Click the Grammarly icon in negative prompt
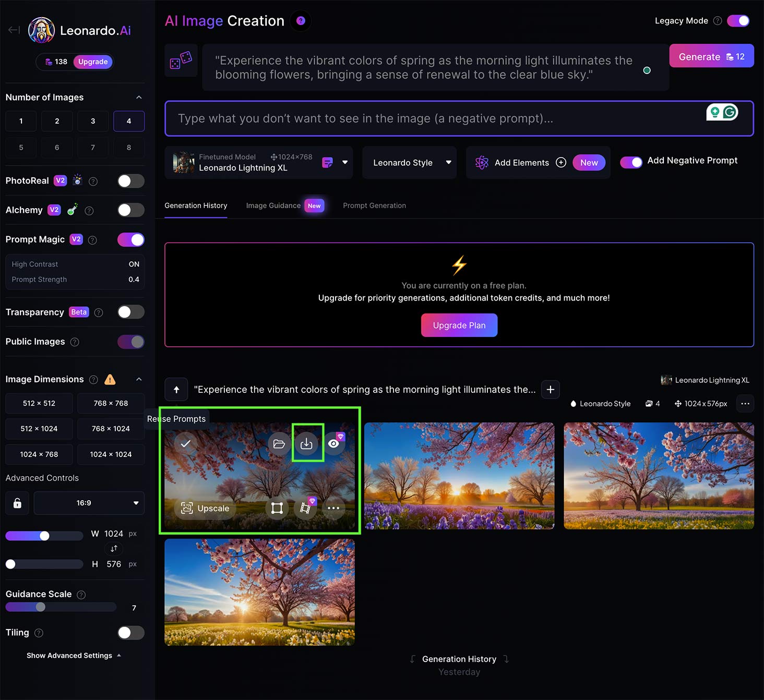This screenshot has height=700, width=764. tap(730, 112)
